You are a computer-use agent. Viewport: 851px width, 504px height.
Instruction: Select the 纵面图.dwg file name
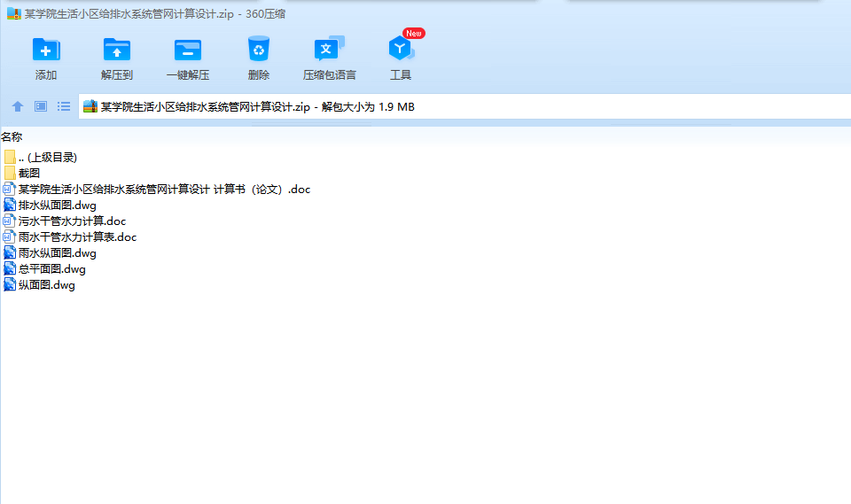(x=47, y=285)
